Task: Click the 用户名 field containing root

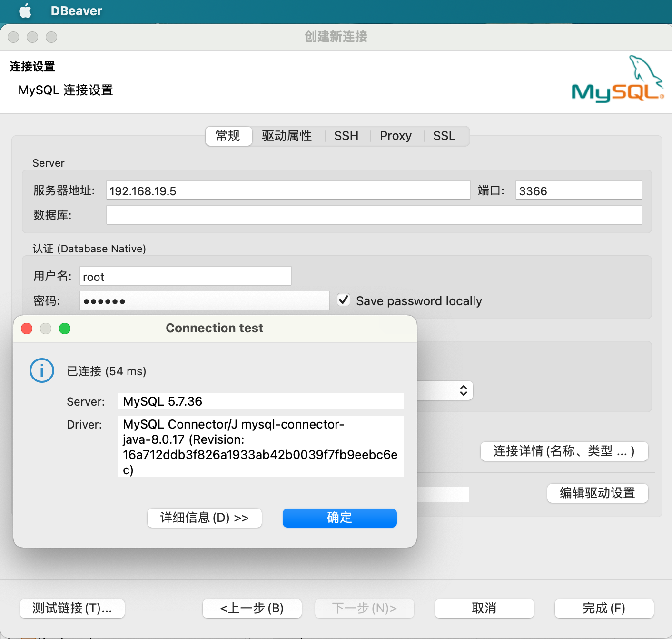Action: [x=185, y=276]
